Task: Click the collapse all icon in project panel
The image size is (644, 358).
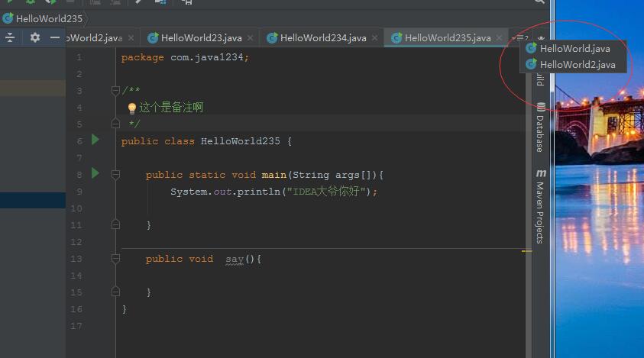Action: (x=10, y=37)
